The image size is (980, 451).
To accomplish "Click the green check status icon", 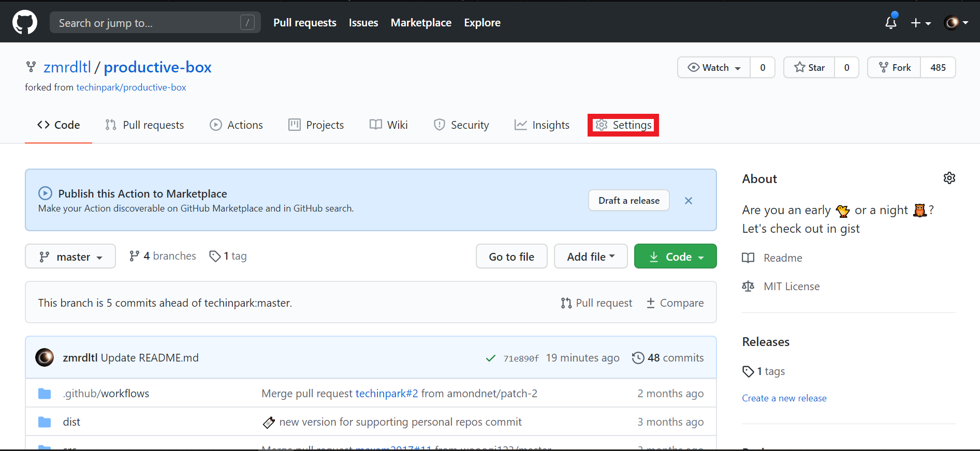I will click(490, 358).
